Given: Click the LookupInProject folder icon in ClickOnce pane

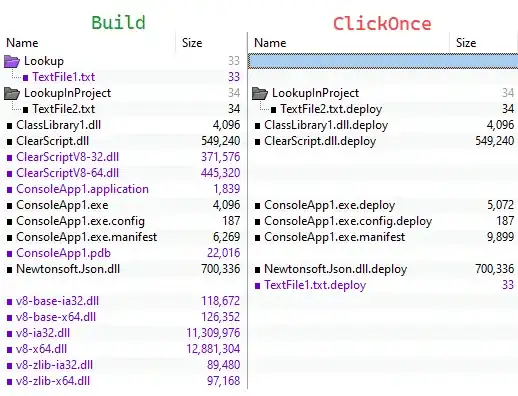Looking at the screenshot, I should [260, 93].
